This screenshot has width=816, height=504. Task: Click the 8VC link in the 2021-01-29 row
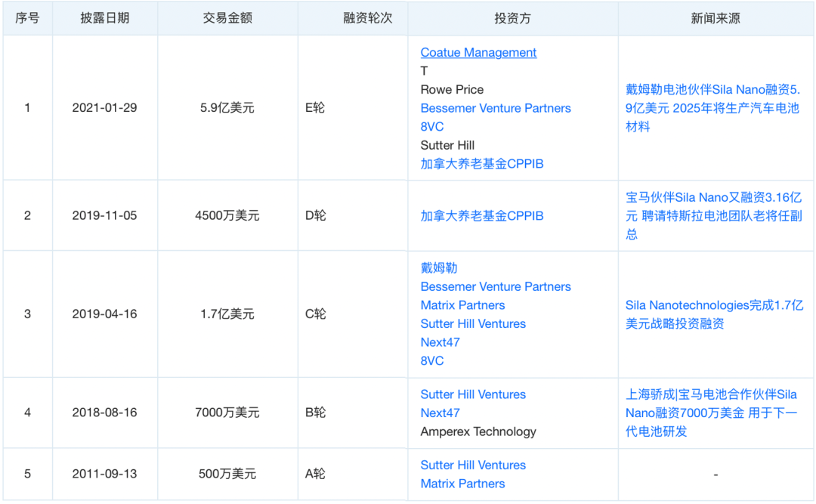432,126
